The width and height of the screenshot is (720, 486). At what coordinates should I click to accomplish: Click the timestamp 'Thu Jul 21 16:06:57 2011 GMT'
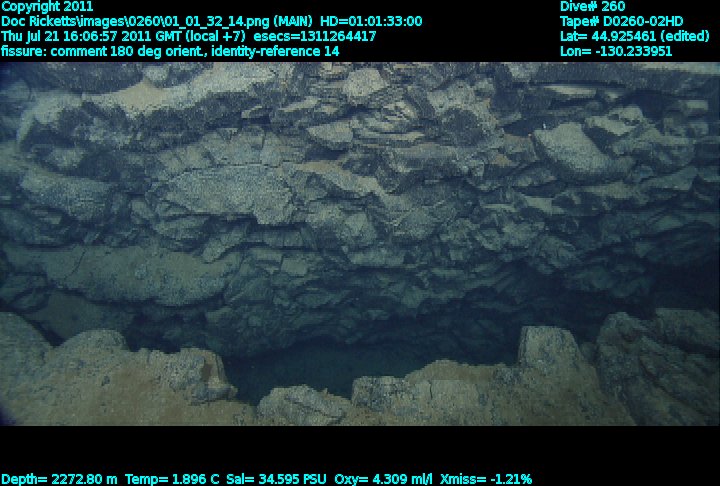(91, 36)
